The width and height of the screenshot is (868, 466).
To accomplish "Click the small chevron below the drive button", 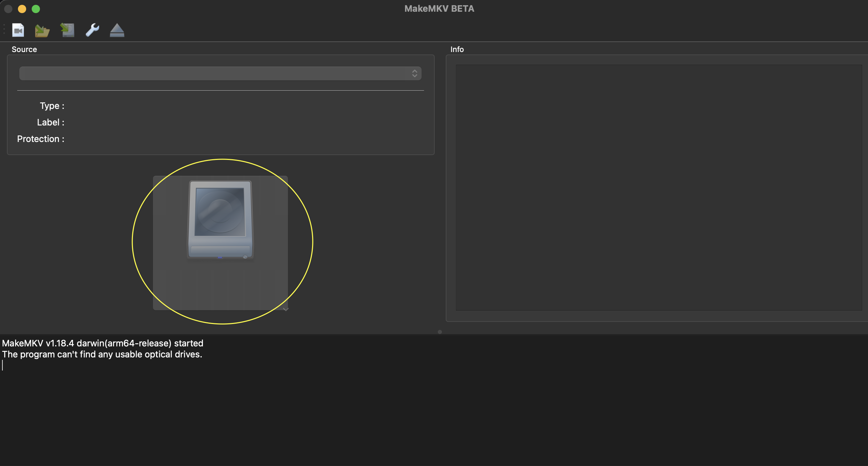I will (x=286, y=310).
